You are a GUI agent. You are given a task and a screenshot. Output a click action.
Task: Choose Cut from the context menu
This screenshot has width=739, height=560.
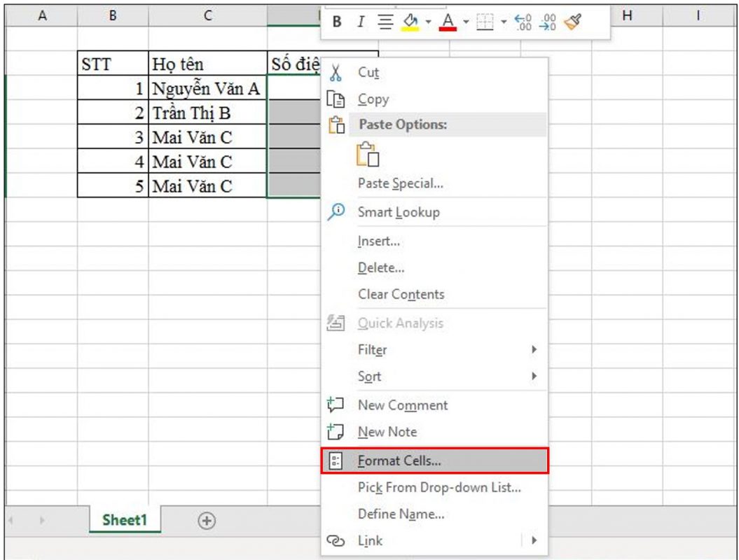pyautogui.click(x=434, y=73)
